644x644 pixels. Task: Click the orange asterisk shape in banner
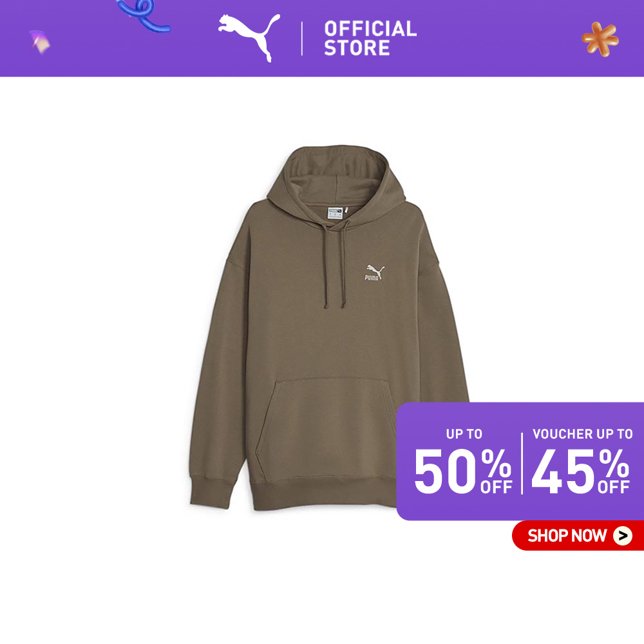[600, 39]
